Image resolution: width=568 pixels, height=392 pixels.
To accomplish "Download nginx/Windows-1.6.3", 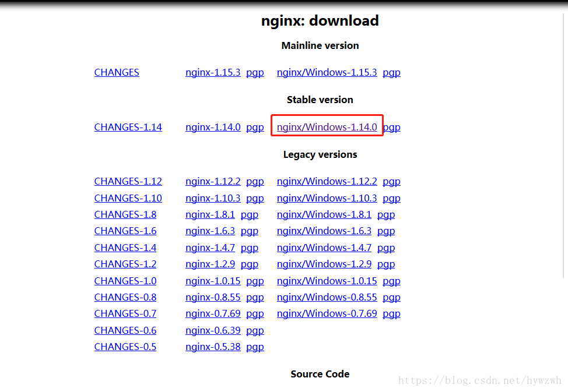I will [324, 231].
